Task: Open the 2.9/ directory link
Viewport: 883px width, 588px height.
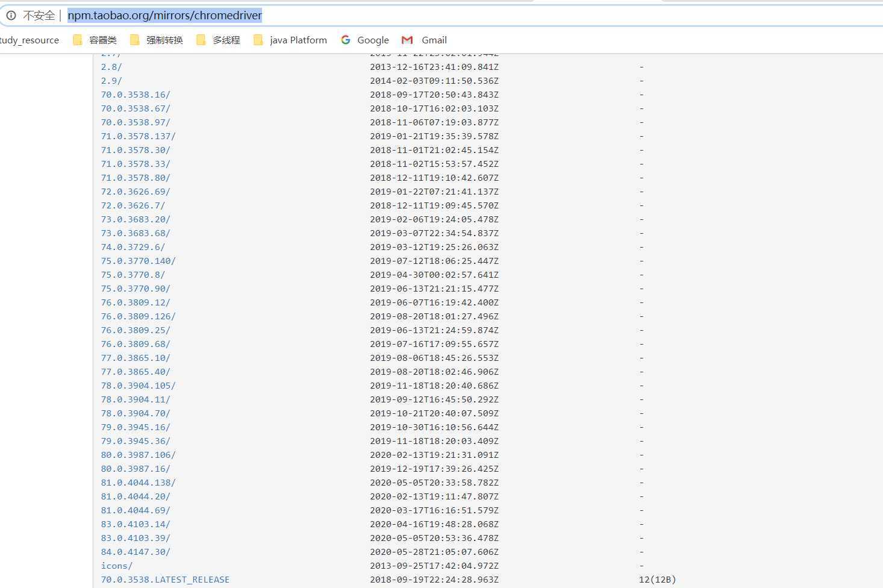Action: (111, 81)
